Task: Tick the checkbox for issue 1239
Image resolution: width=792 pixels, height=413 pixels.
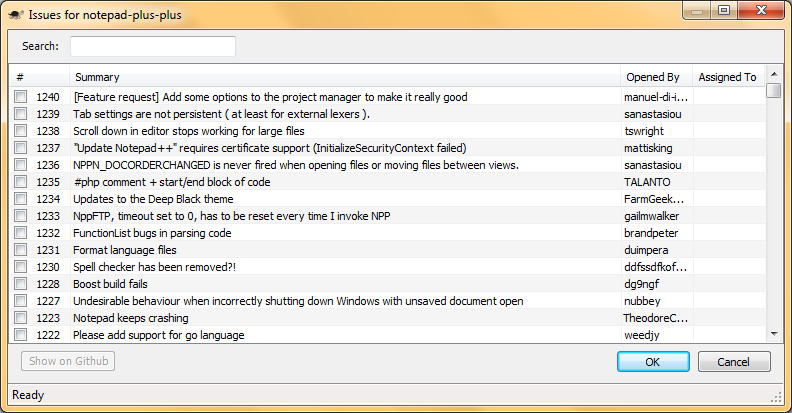Action: click(x=20, y=114)
